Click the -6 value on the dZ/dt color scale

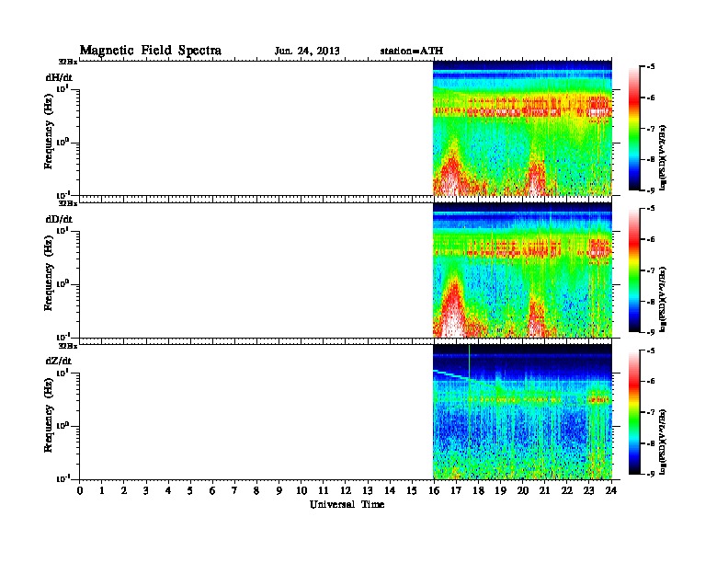pyautogui.click(x=651, y=382)
